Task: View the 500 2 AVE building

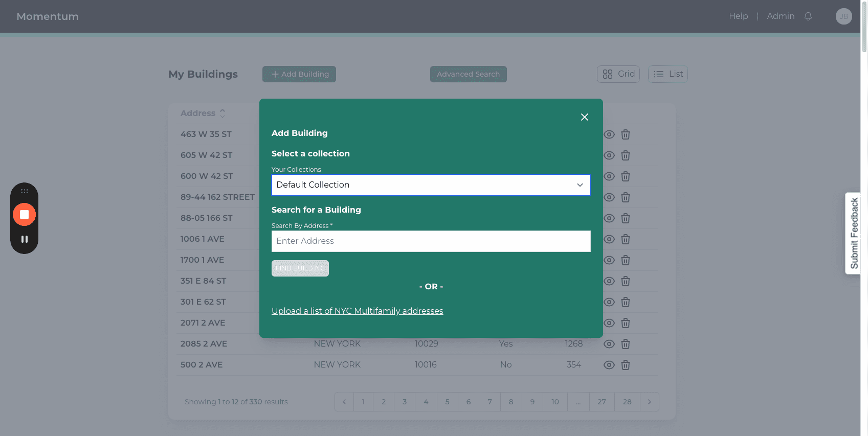Action: 609,365
